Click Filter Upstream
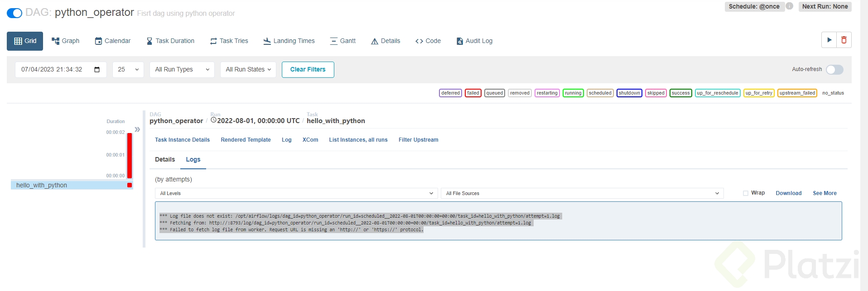Viewport: 868px width, 291px height. (x=419, y=140)
